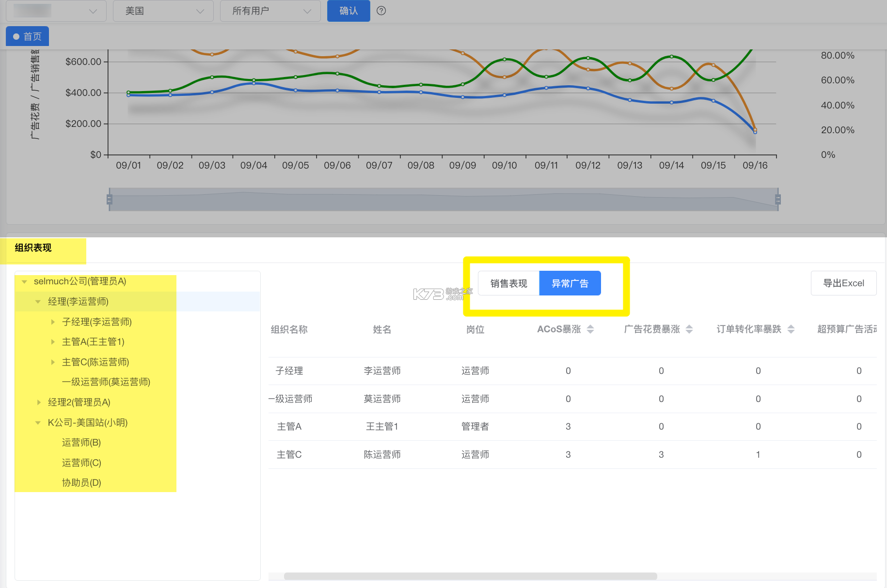Select the 异常广告 tab
887x588 pixels.
[x=570, y=283]
